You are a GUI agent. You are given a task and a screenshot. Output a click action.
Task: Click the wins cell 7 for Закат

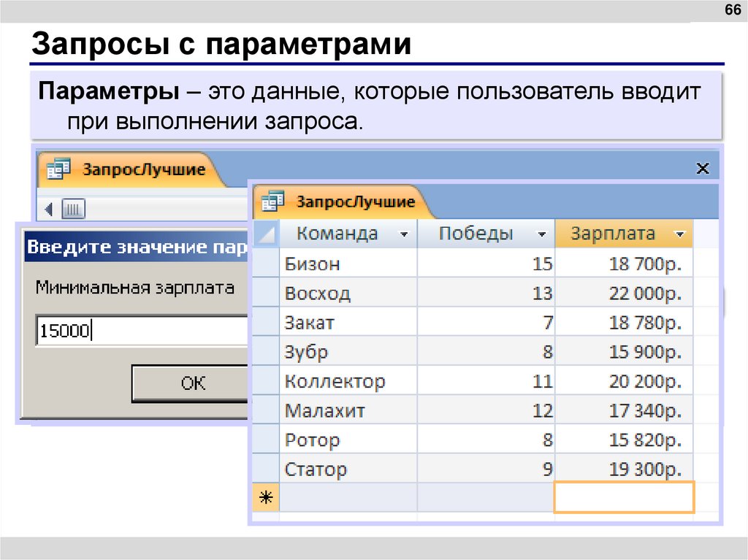click(x=486, y=323)
